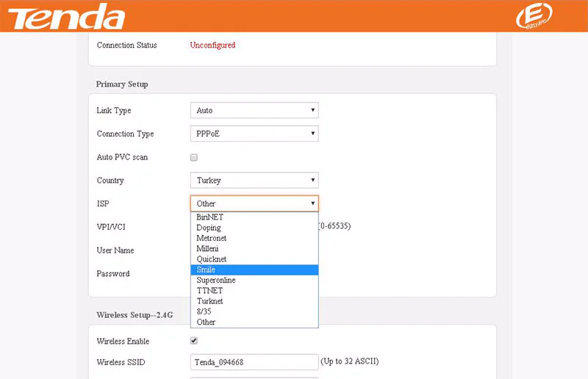Click the ISP field label

pyautogui.click(x=103, y=203)
